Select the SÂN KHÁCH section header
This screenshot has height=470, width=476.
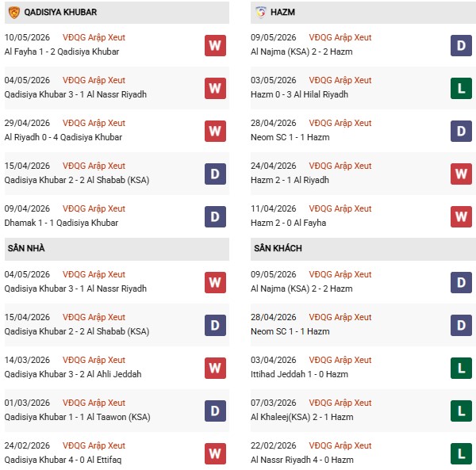[x=363, y=249]
